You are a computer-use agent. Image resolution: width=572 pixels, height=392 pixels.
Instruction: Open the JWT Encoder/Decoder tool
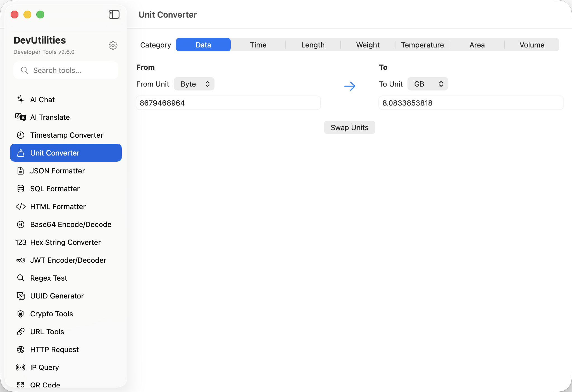point(68,260)
